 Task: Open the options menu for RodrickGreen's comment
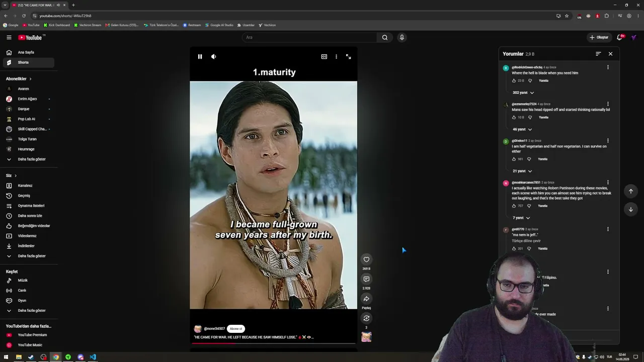[608, 67]
